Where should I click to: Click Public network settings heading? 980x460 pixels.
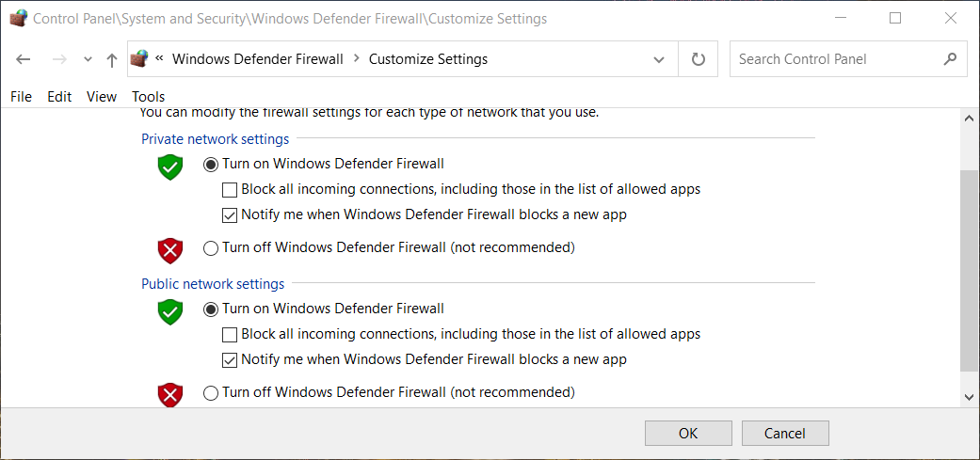pos(213,284)
